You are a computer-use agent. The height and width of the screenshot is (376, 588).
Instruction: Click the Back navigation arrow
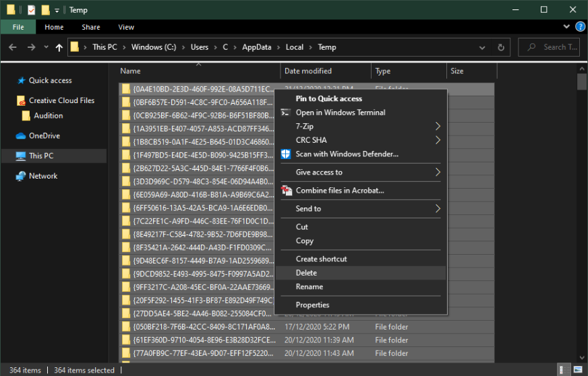tap(13, 47)
